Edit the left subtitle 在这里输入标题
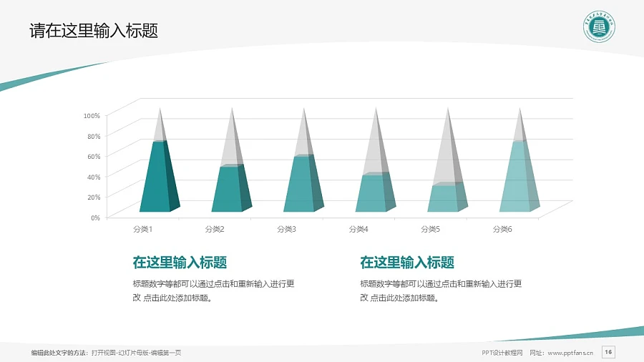Screen dimensions: 644x362 (180, 263)
